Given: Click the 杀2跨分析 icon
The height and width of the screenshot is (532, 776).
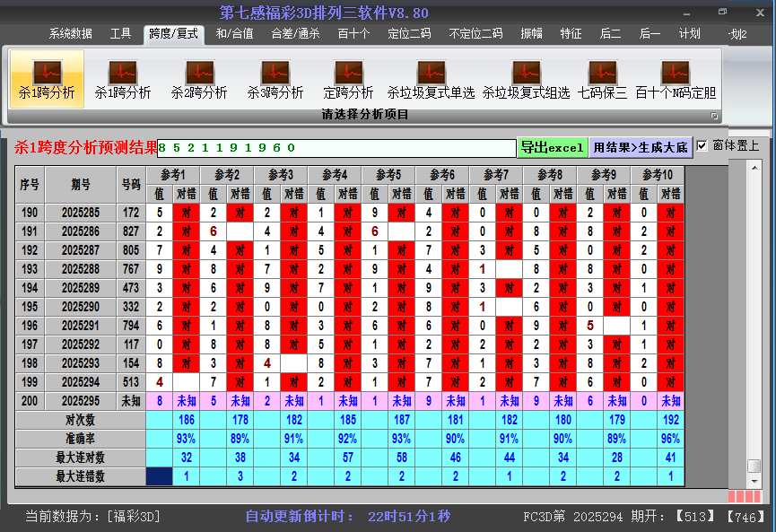Looking at the screenshot, I should [x=199, y=79].
